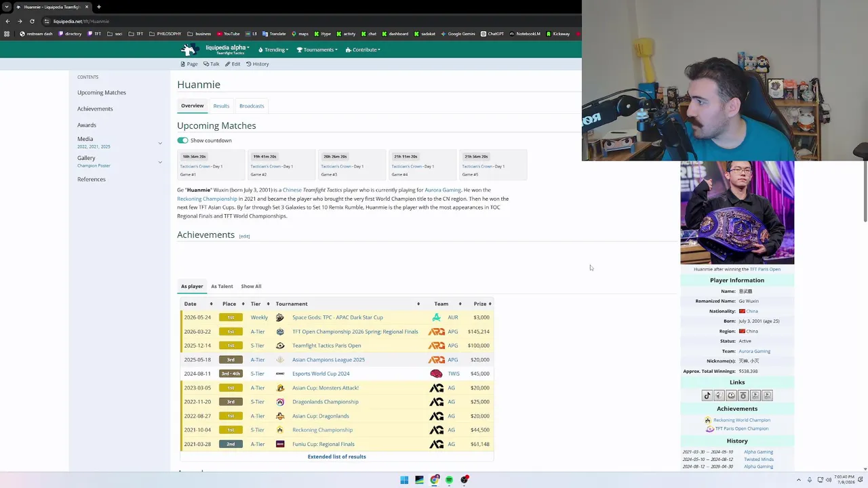The height and width of the screenshot is (488, 868).
Task: Expand the Gallery section in contents
Action: [x=160, y=162]
